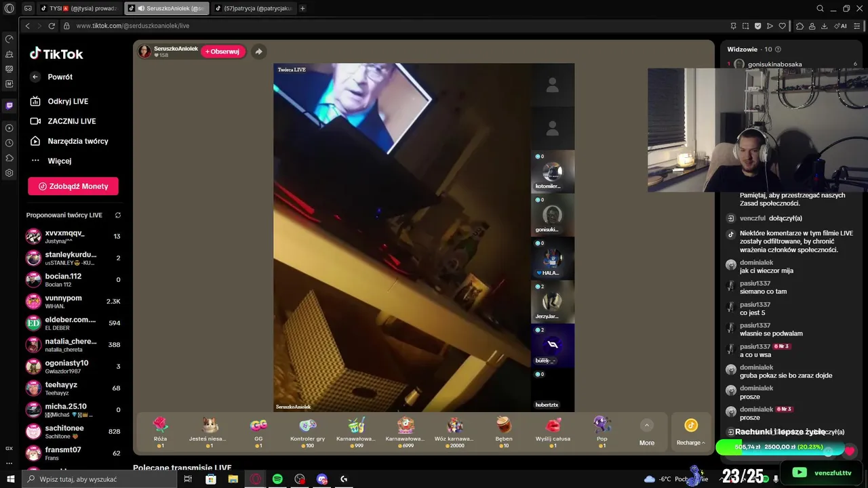The image size is (868, 488).
Task: Expand More gifts chevron
Action: pos(647,426)
